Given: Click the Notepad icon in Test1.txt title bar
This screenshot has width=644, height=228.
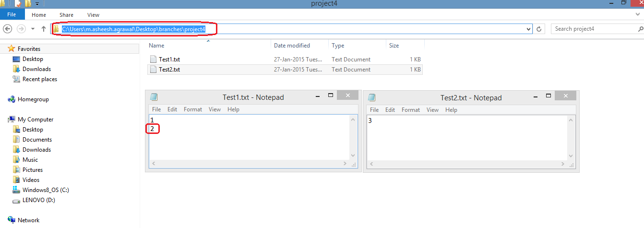Looking at the screenshot, I should [x=154, y=97].
